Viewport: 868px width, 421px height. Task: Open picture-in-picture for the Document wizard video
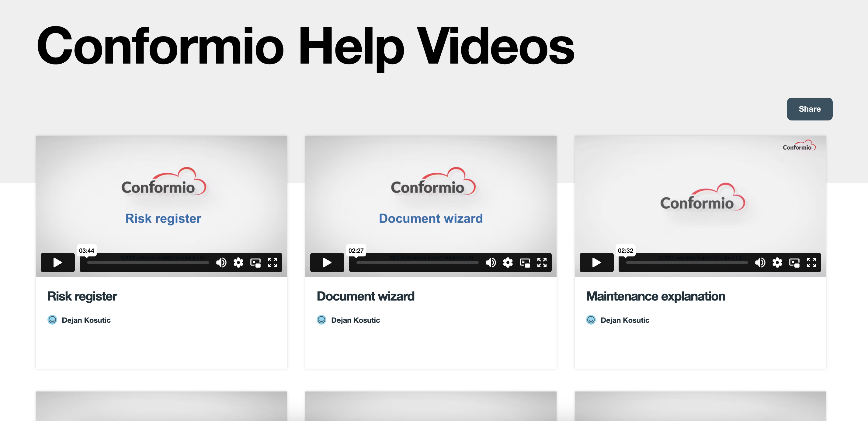(525, 263)
